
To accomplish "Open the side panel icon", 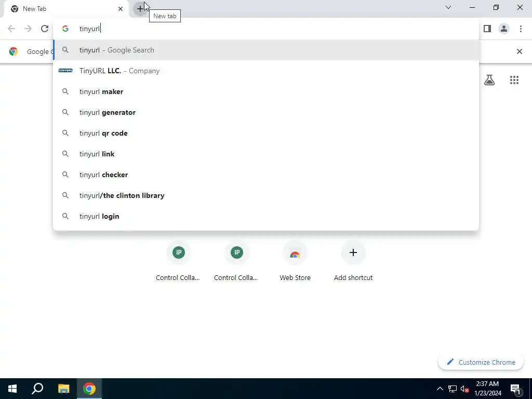I will point(487,29).
